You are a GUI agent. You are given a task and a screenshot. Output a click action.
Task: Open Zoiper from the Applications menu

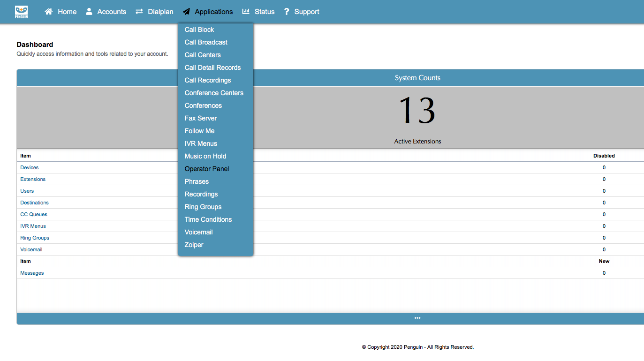tap(194, 245)
